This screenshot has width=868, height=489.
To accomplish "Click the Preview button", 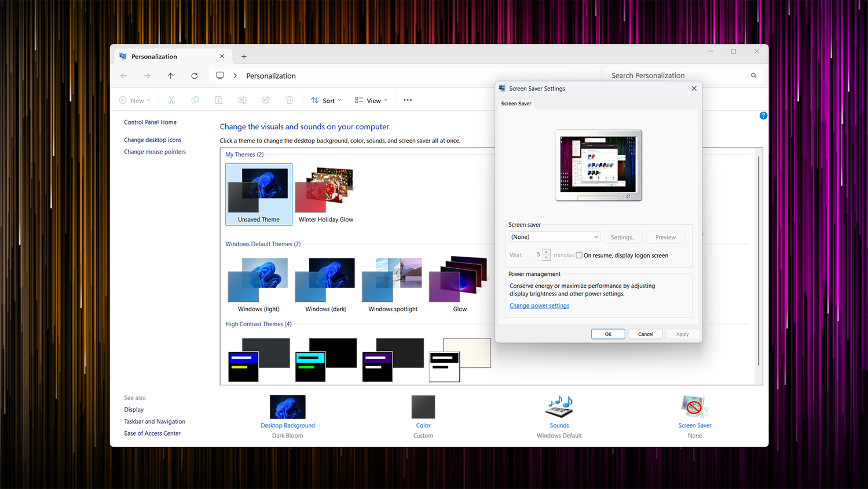I will [665, 237].
